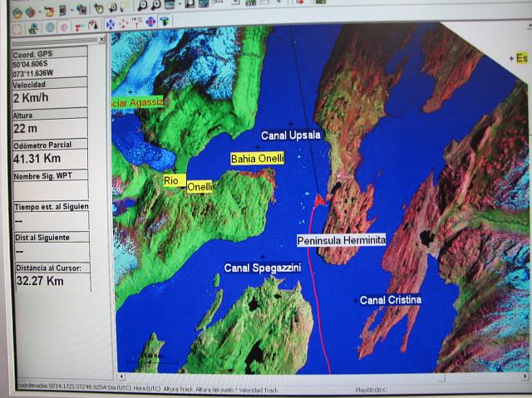The image size is (532, 398).
Task: Click the red arrow folder icon
Action: click(x=49, y=12)
